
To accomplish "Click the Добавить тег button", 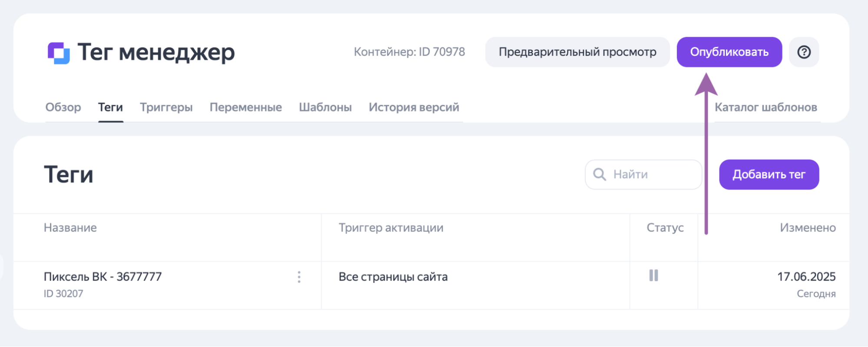I will point(769,174).
